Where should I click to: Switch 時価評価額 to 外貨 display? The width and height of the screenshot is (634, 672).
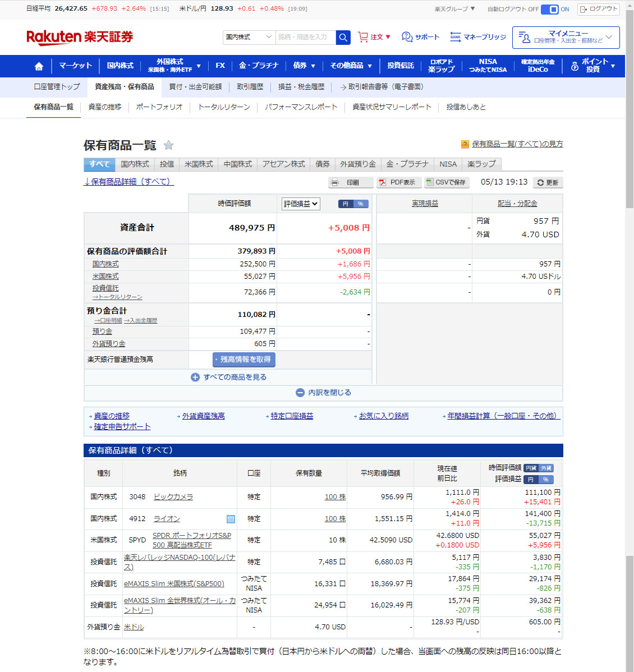546,468
